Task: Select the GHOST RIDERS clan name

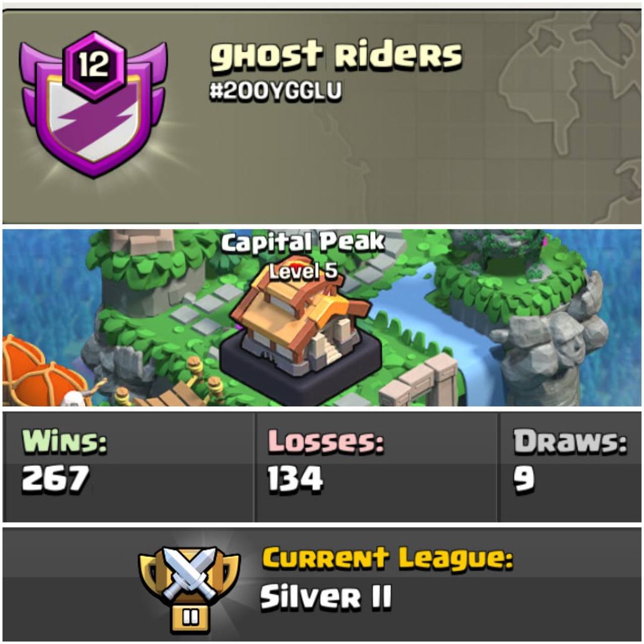Action: [336, 55]
